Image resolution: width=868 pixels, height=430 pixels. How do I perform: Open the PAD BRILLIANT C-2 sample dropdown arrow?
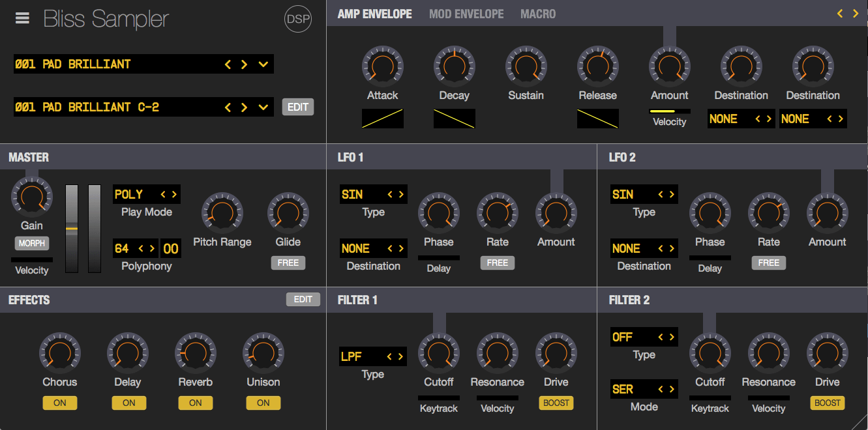tap(263, 107)
